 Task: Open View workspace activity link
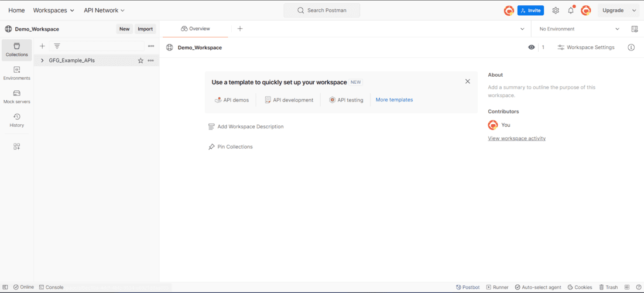coord(517,138)
